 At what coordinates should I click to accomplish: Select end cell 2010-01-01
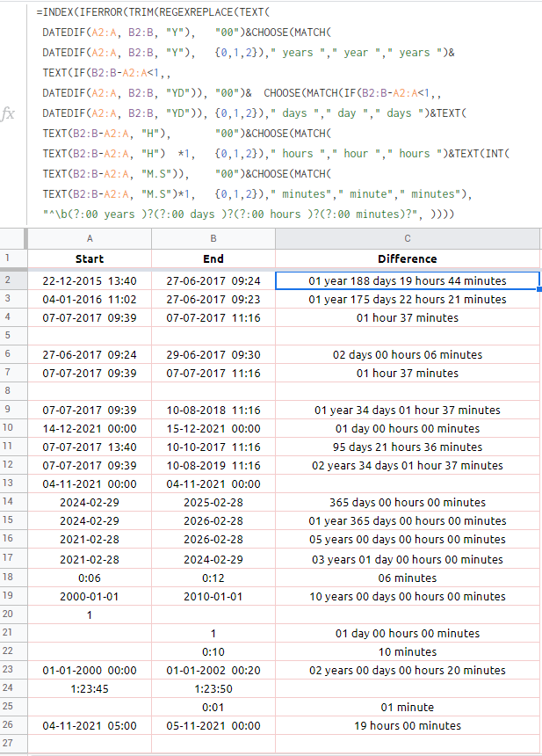[x=213, y=596]
